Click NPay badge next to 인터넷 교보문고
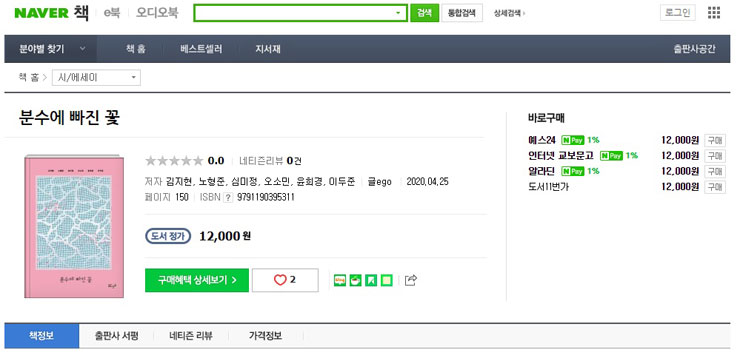The height and width of the screenshot is (361, 740). 611,156
